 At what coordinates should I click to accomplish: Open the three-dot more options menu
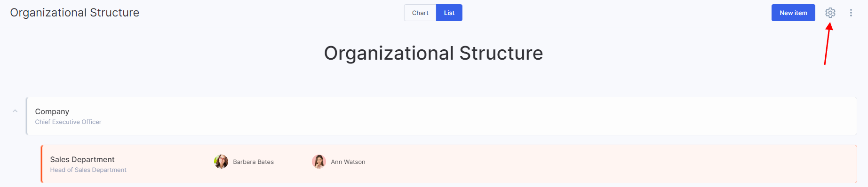click(851, 13)
